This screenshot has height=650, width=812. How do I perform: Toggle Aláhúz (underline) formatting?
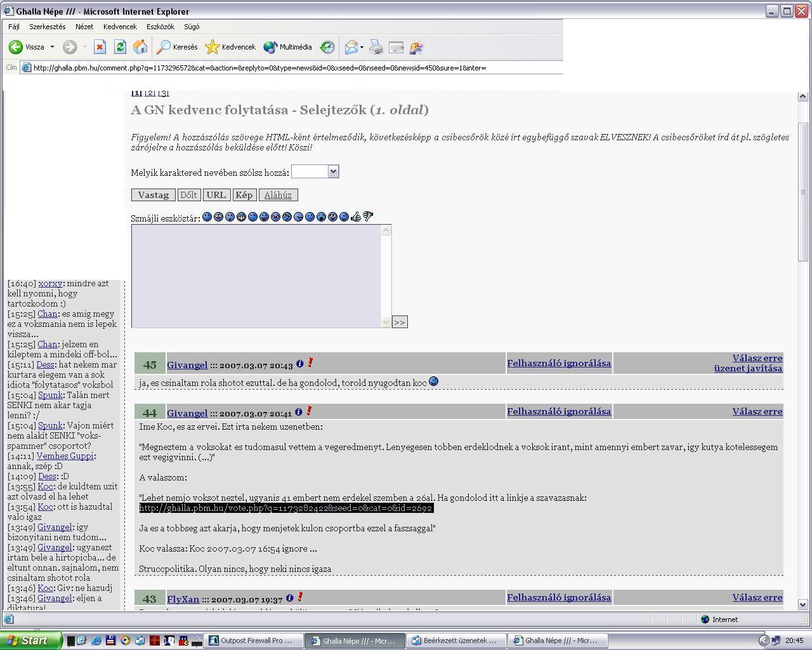(x=278, y=195)
